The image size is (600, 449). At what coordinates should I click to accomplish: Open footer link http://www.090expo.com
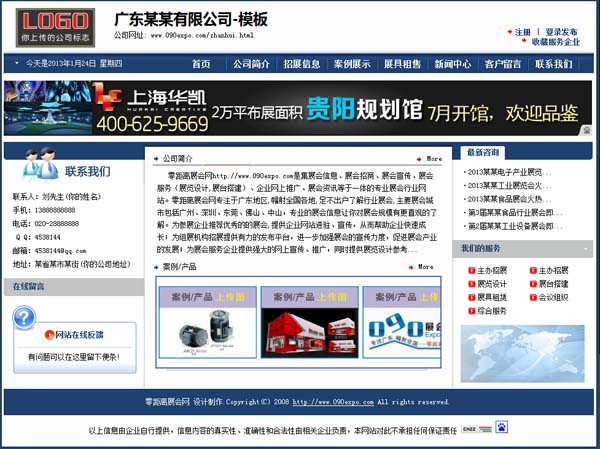coord(333,402)
